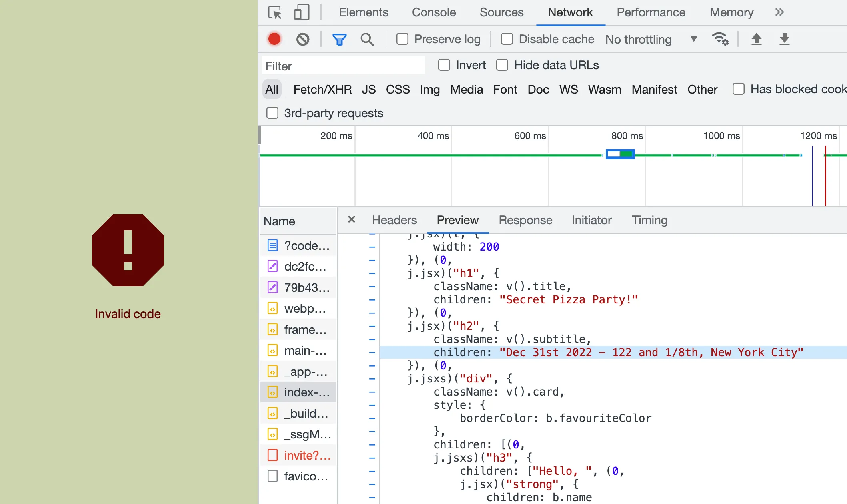Filter requests by Fetch/XHR
The height and width of the screenshot is (504, 847).
click(x=322, y=89)
